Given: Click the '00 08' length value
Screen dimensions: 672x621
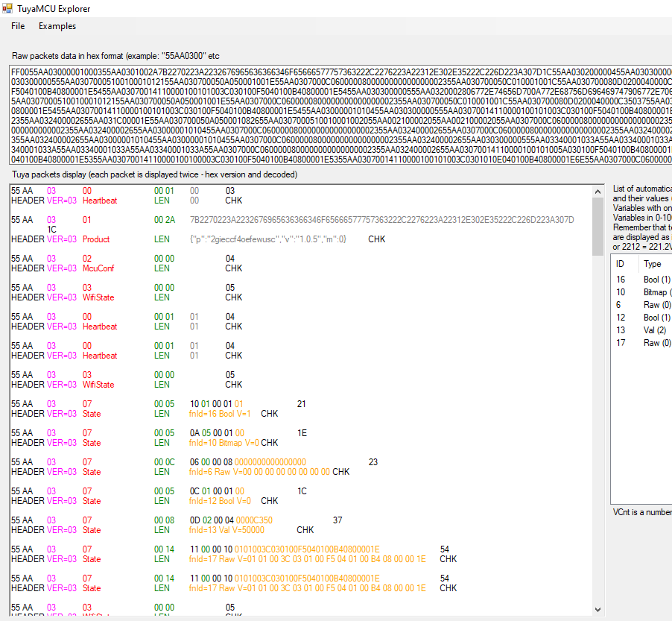Looking at the screenshot, I should [164, 520].
